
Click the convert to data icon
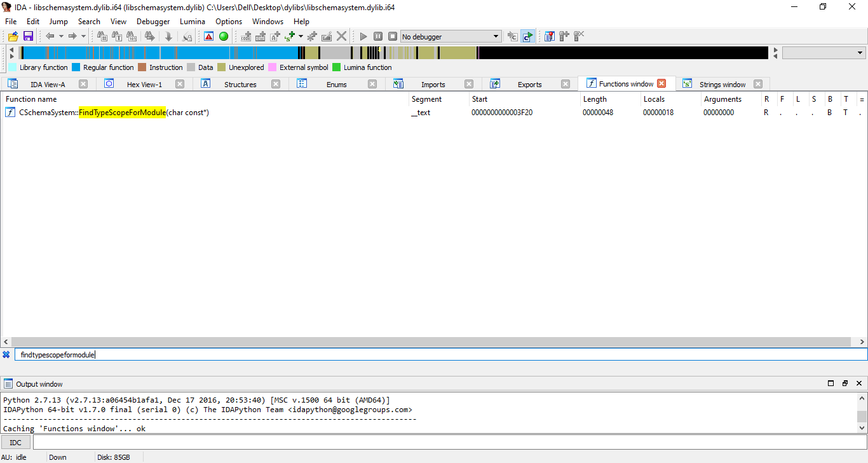261,36
